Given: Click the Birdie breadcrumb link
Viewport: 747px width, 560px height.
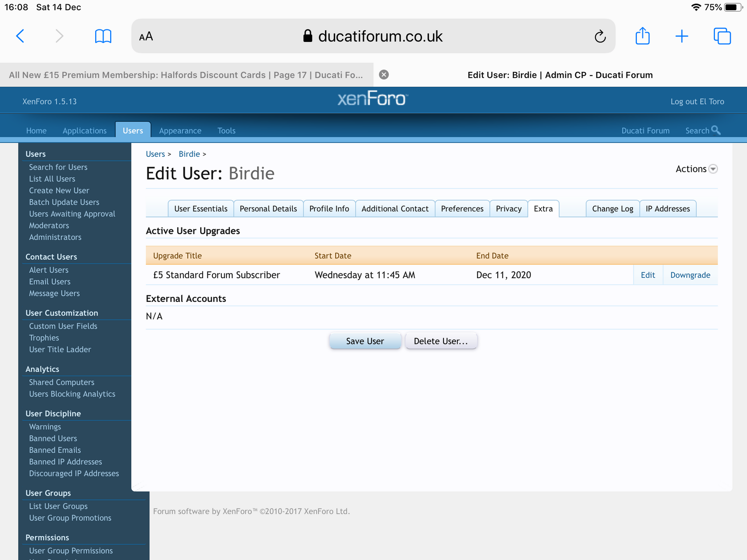Looking at the screenshot, I should click(x=189, y=154).
